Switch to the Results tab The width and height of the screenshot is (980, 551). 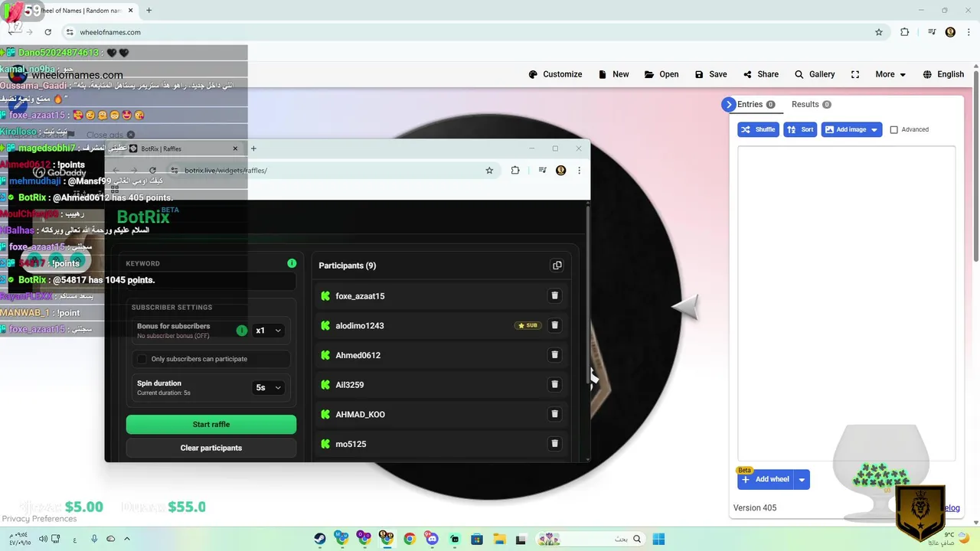click(811, 104)
